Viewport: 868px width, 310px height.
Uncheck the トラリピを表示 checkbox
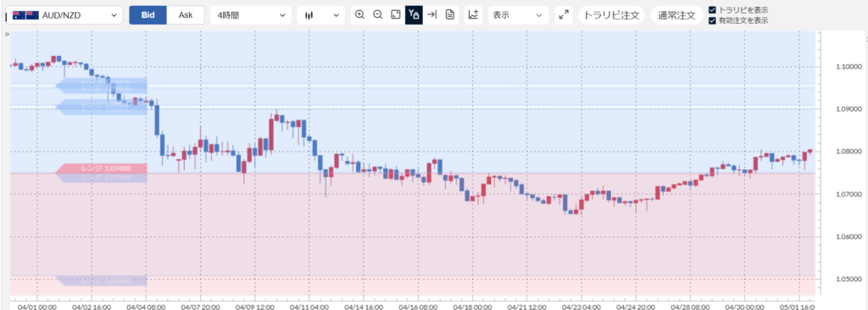click(712, 10)
